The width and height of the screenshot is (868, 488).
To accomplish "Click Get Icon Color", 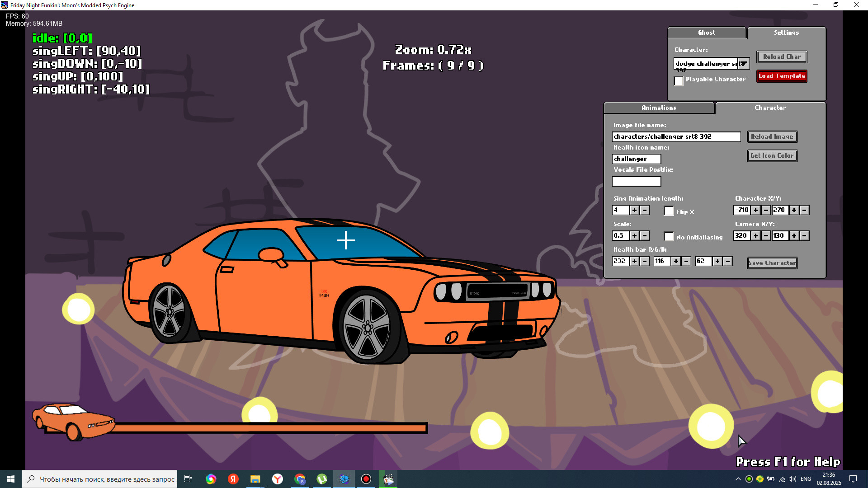I will (772, 156).
